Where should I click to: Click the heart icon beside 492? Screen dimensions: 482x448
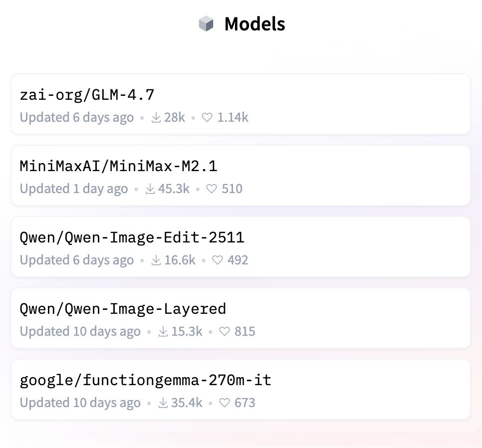click(x=218, y=260)
